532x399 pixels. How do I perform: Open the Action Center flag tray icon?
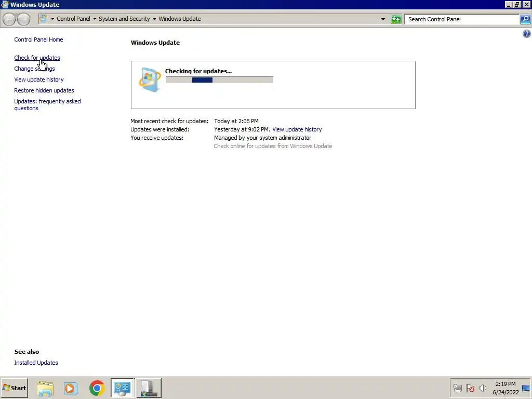point(470,388)
